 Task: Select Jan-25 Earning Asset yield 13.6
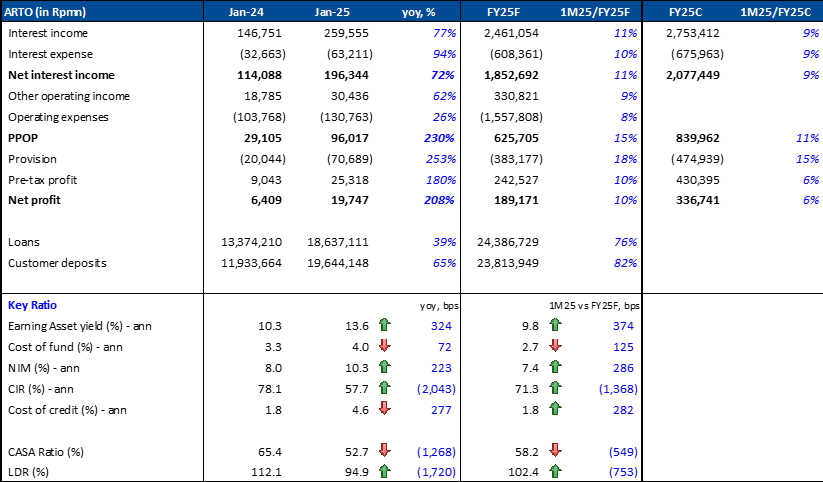click(357, 326)
